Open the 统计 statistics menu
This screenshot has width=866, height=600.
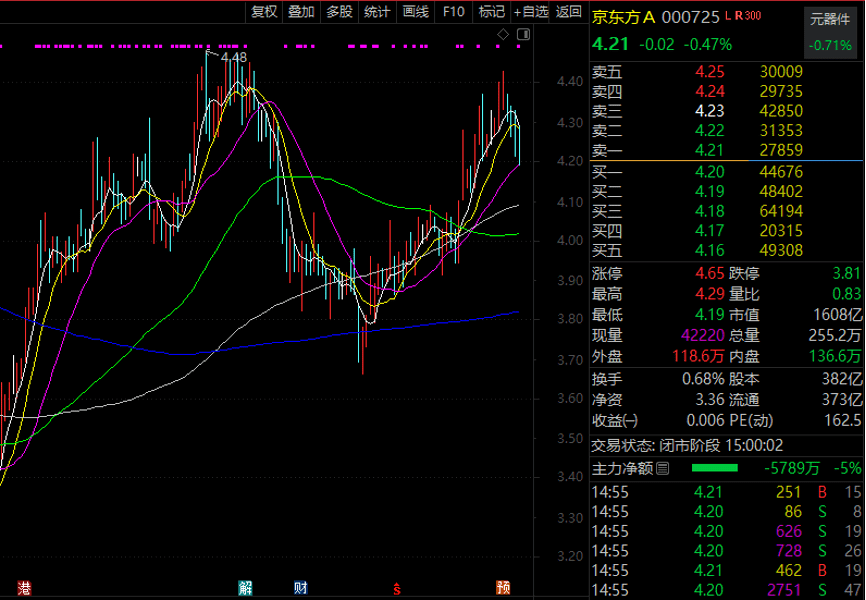click(x=377, y=12)
